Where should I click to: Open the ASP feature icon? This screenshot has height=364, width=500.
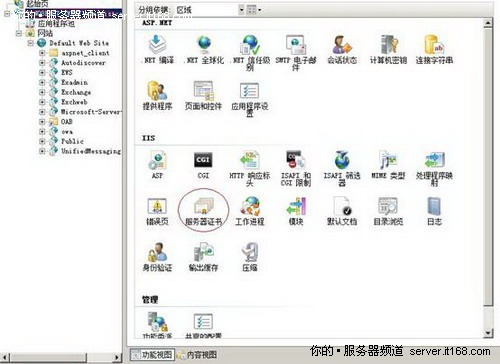(x=157, y=165)
